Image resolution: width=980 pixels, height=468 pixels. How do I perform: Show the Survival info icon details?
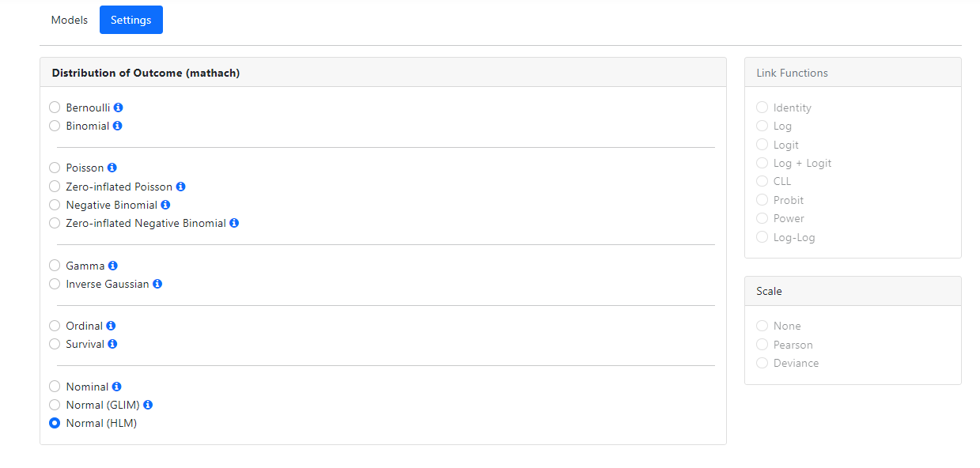(112, 344)
